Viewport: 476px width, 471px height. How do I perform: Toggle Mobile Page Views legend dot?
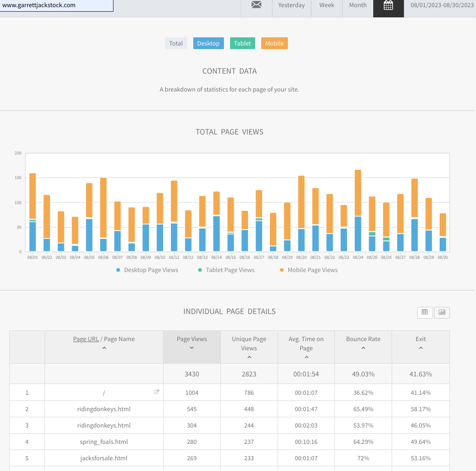tap(282, 270)
